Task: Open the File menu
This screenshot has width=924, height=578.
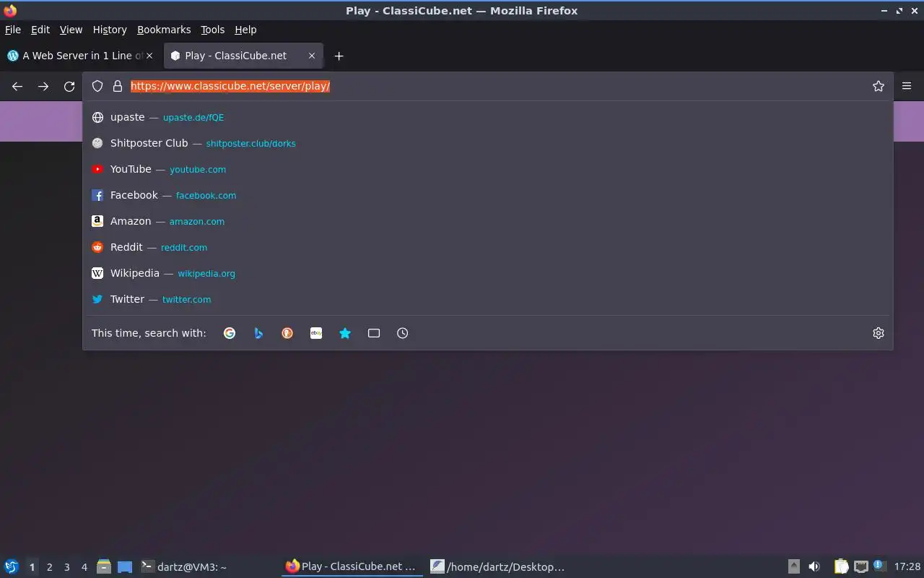Action: click(13, 30)
